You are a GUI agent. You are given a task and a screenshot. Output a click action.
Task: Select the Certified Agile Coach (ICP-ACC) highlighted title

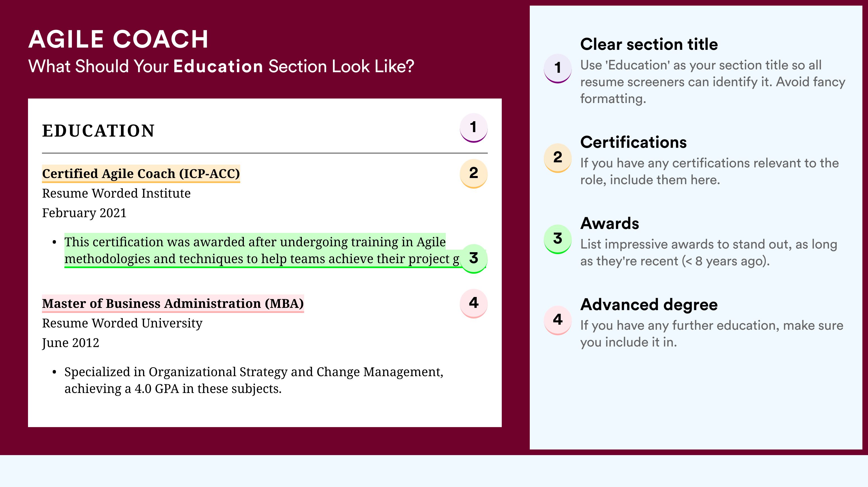click(141, 174)
